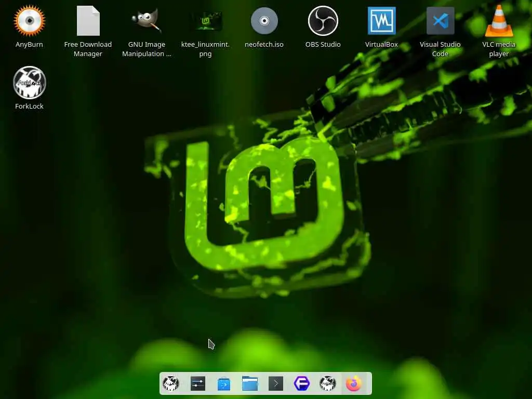The image size is (532, 399).
Task: Start VLC media player from desktop
Action: pyautogui.click(x=499, y=21)
